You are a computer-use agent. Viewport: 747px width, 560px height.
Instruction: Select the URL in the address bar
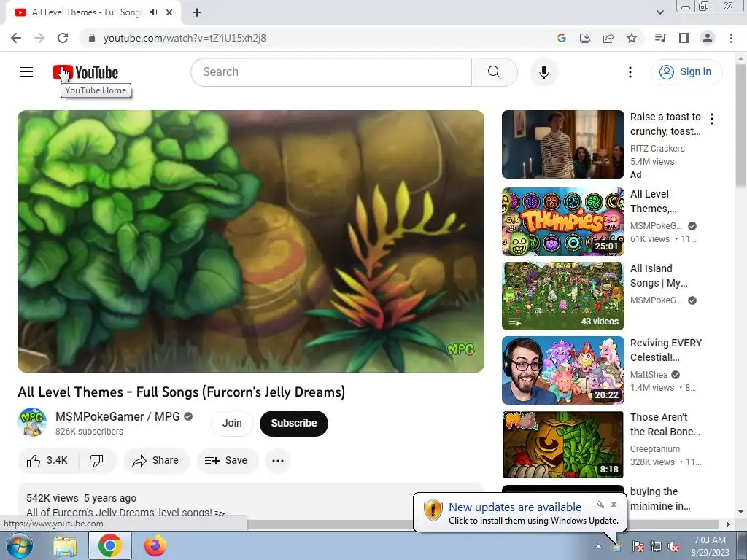[x=185, y=38]
